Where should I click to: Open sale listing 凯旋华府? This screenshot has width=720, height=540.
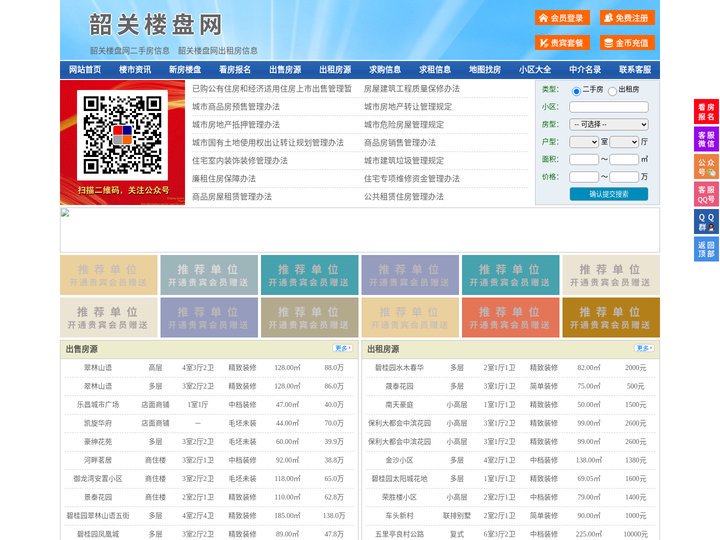pyautogui.click(x=98, y=423)
